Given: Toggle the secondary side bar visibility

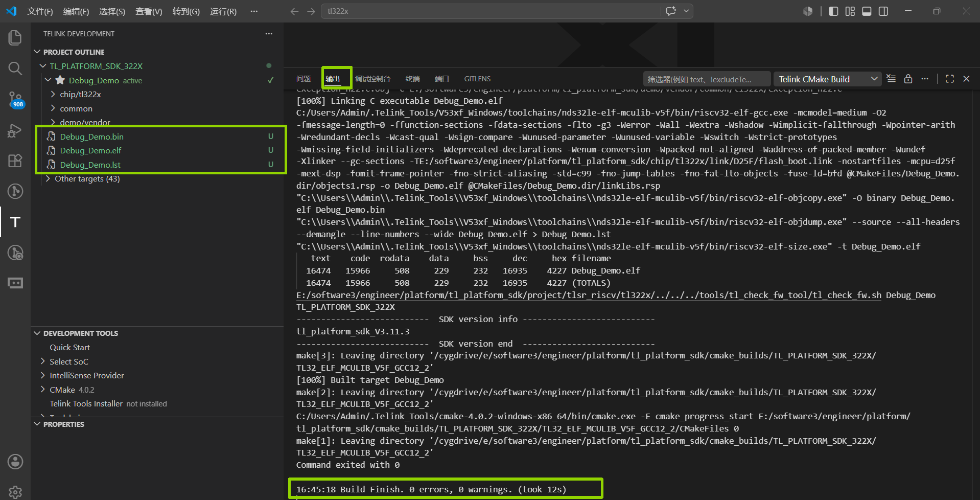Looking at the screenshot, I should coord(883,11).
